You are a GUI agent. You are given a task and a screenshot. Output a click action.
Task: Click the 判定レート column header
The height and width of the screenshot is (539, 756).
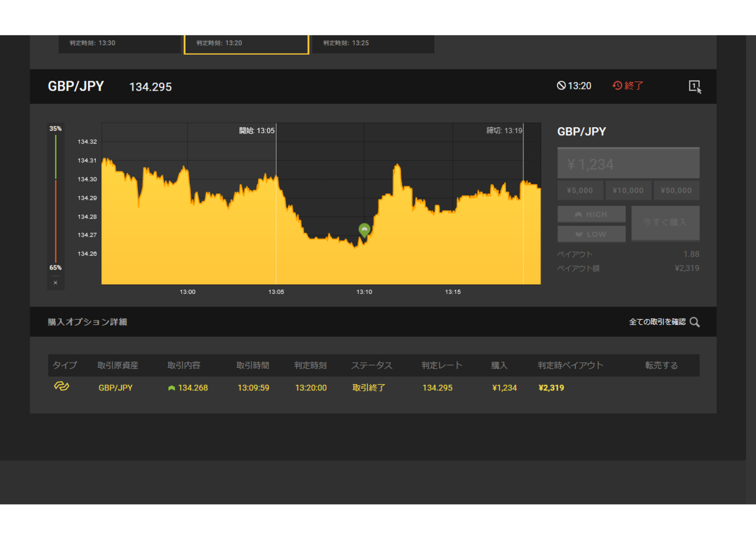point(442,365)
